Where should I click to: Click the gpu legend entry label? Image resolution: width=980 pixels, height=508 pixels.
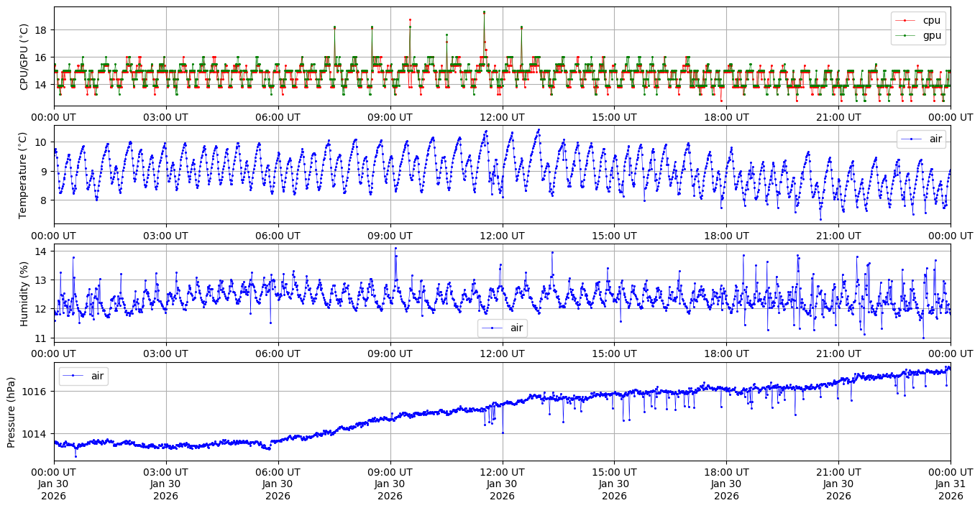931,35
